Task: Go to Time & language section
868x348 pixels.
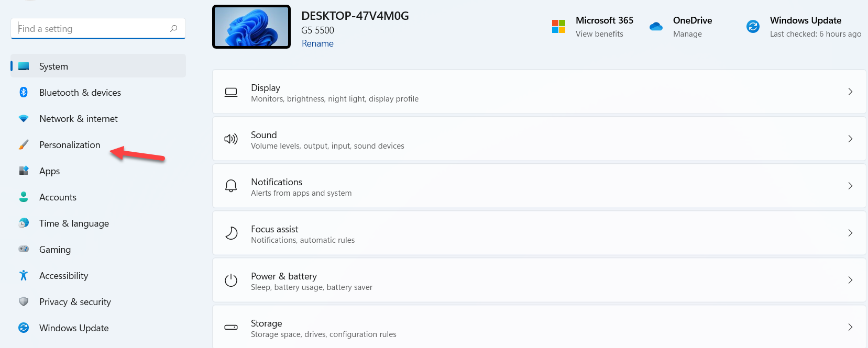Action: [x=74, y=223]
